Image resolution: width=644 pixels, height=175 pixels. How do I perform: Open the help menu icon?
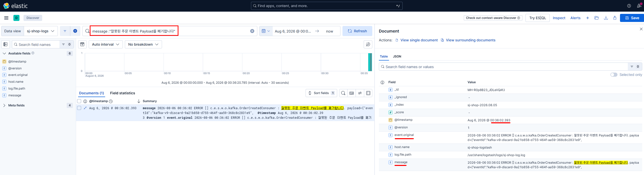pyautogui.click(x=629, y=6)
